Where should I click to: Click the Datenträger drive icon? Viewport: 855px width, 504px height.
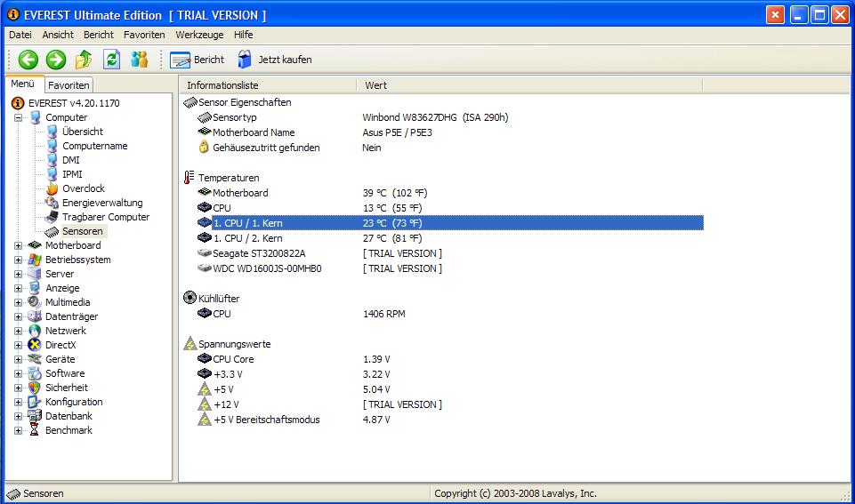coord(35,316)
